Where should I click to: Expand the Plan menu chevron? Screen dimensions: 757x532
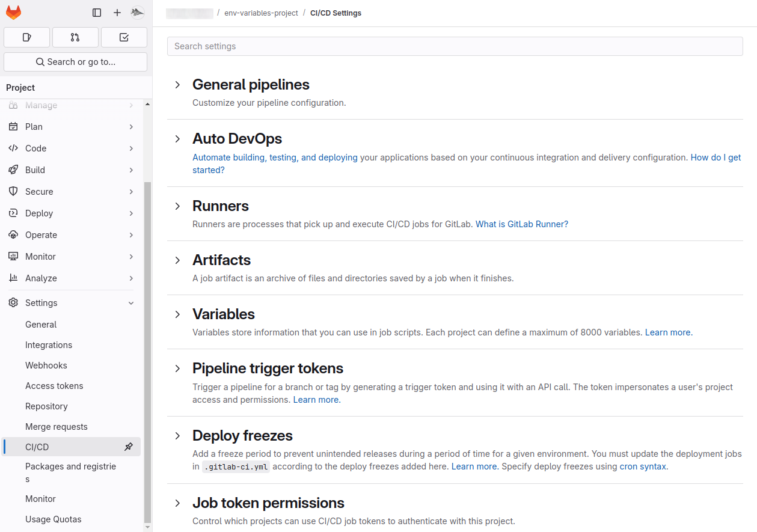coord(131,127)
